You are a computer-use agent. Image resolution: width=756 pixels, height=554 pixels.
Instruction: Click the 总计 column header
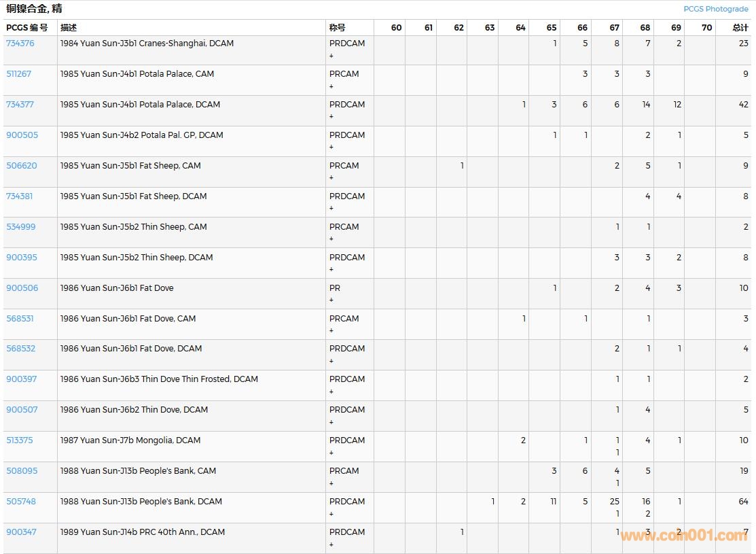(x=740, y=28)
